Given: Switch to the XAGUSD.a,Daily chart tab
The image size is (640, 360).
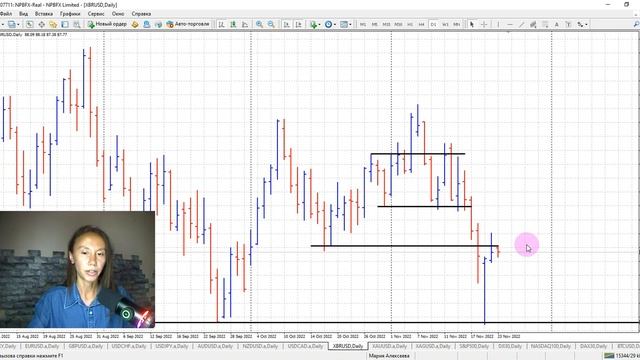Looking at the screenshot, I should pyautogui.click(x=433, y=346).
